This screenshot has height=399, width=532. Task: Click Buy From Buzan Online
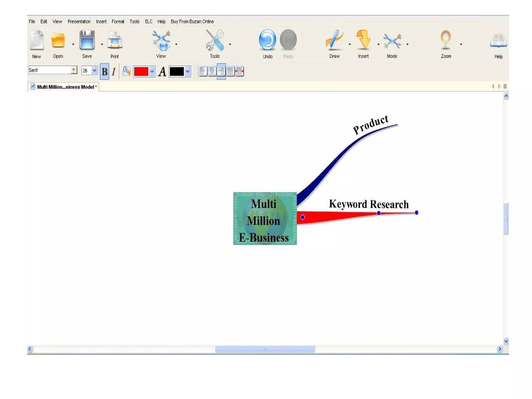[192, 22]
